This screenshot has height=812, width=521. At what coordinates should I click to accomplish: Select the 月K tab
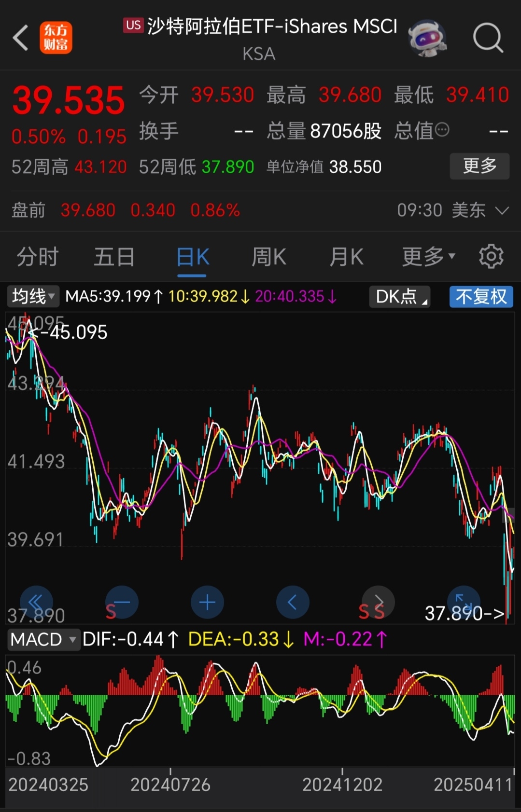pos(346,256)
